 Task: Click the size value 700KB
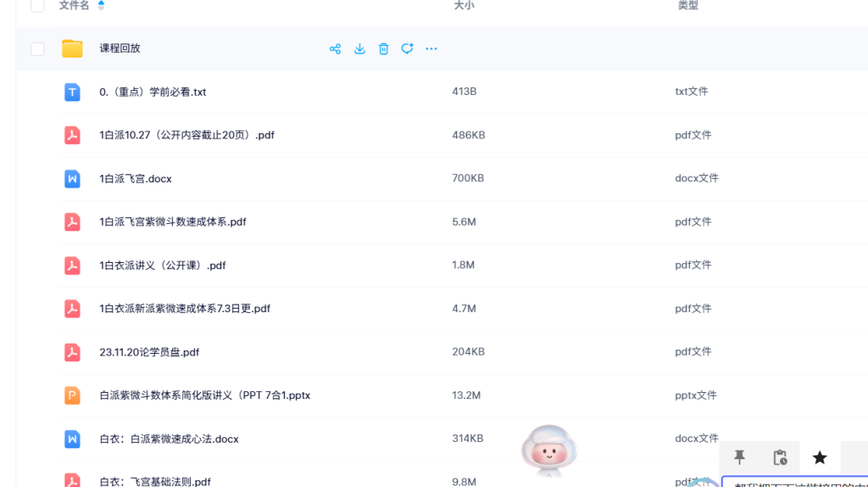(x=468, y=178)
